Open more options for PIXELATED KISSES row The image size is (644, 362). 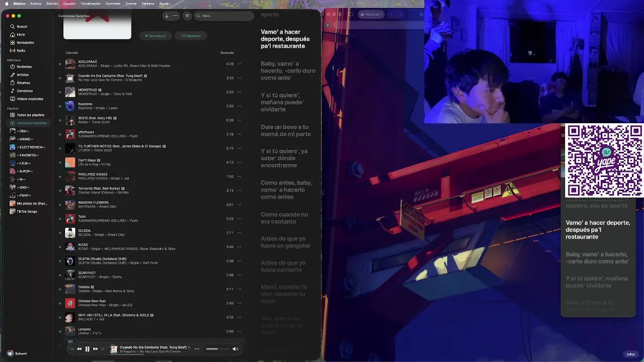239,176
